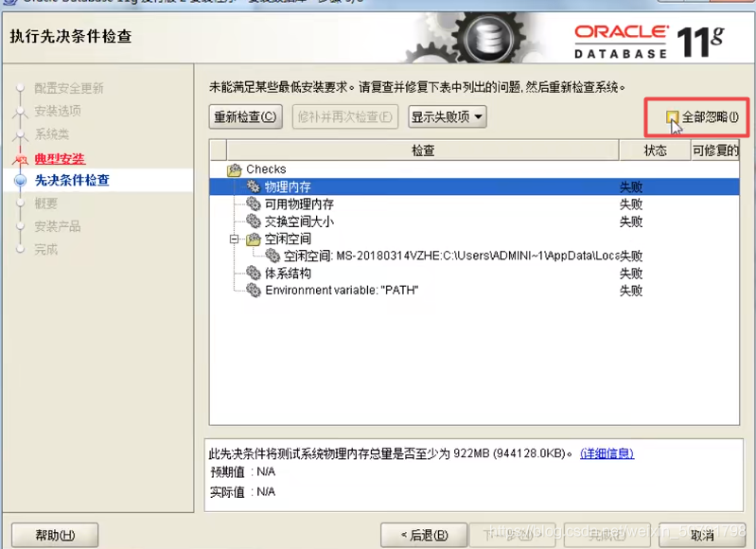Select the 体系结构 check row

(x=288, y=274)
